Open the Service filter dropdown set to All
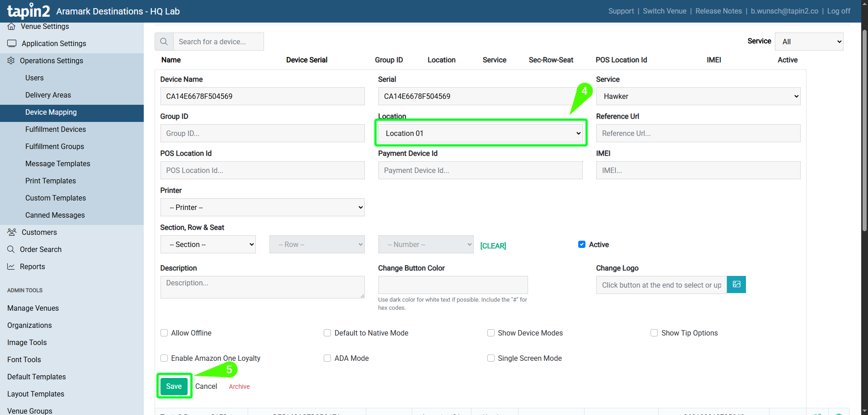This screenshot has width=868, height=415. (x=809, y=42)
